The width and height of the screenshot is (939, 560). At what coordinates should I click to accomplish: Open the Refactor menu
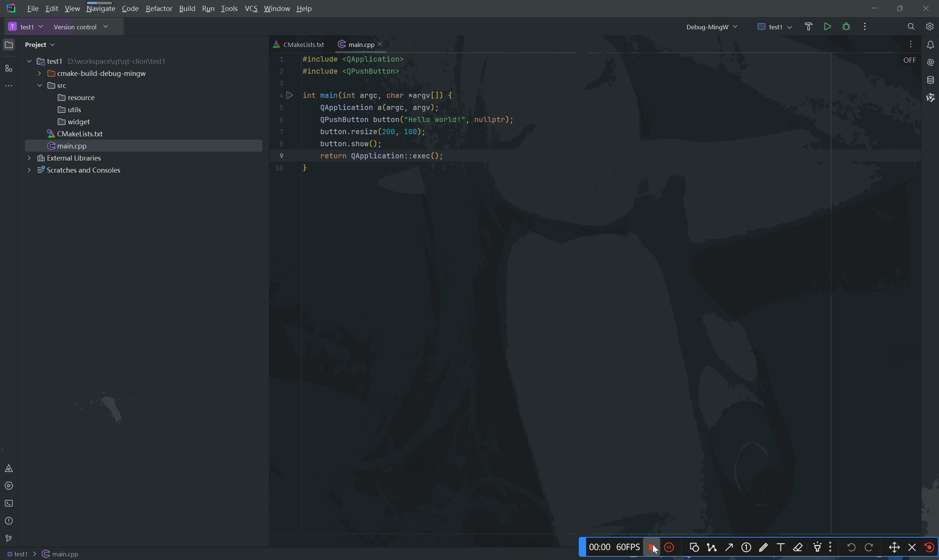coord(158,8)
